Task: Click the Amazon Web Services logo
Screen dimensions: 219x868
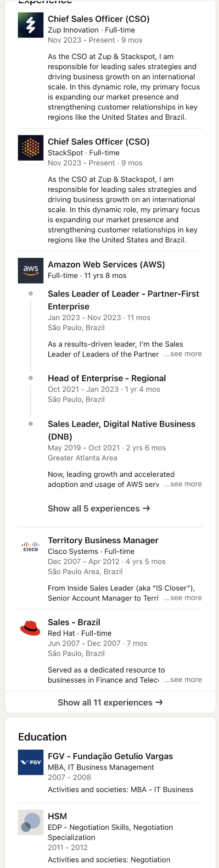Action: (x=30, y=271)
